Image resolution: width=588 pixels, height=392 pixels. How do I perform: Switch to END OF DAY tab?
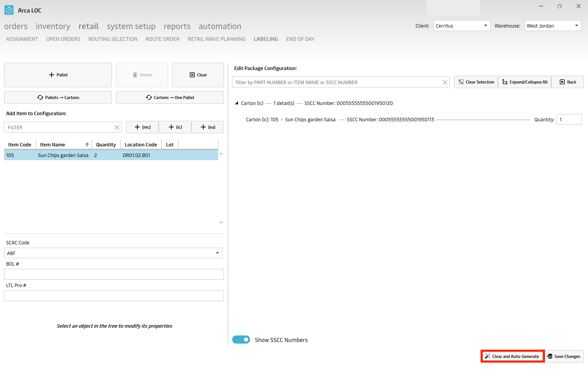click(300, 39)
